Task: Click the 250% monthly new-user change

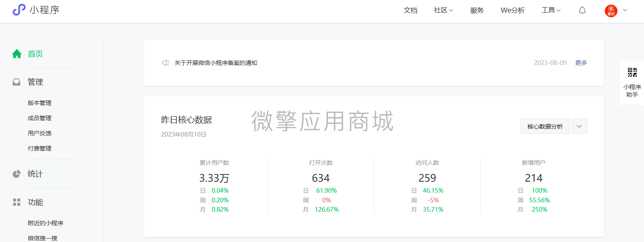Action: [539, 210]
